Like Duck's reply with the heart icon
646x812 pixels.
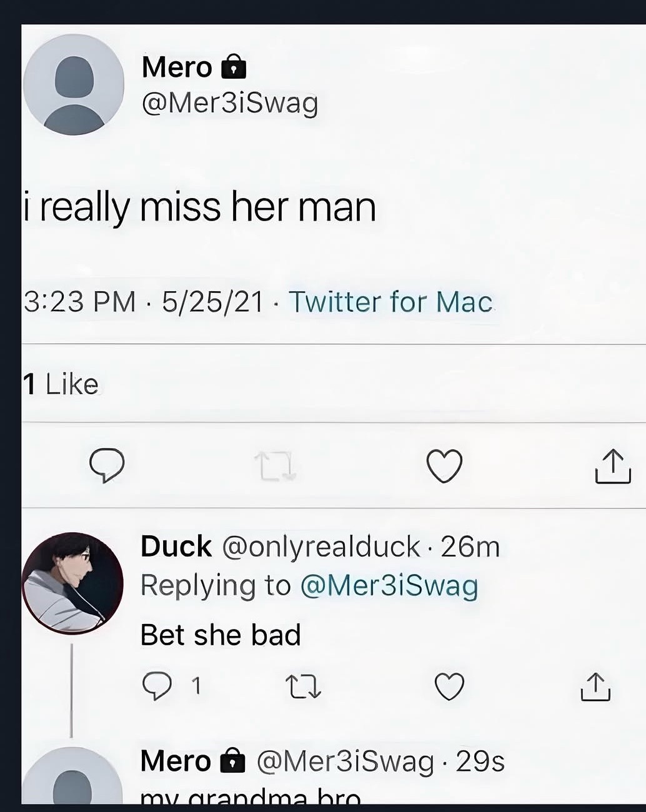(x=449, y=686)
